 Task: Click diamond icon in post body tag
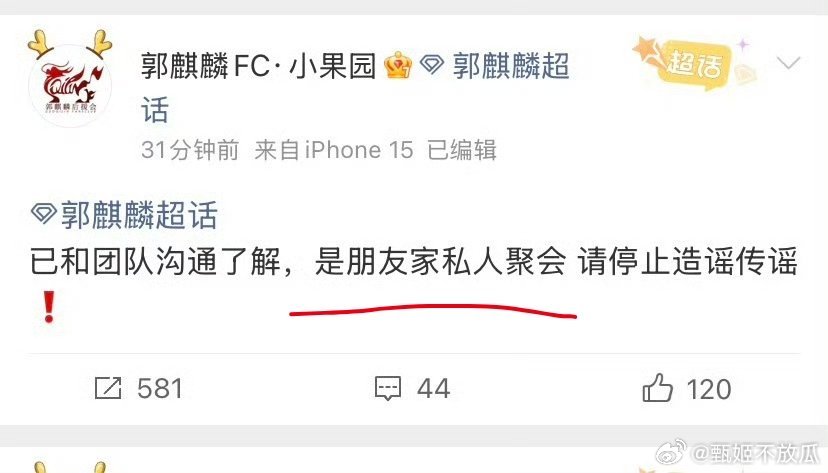pos(43,213)
